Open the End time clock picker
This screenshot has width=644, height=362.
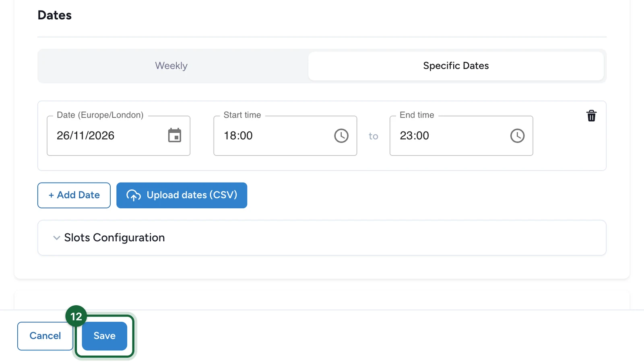(517, 136)
